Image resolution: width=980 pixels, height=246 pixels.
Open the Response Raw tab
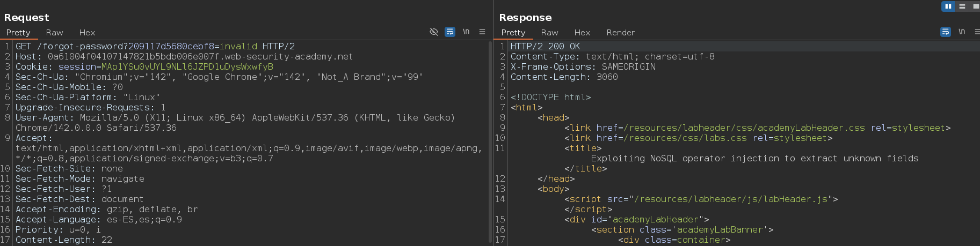pyautogui.click(x=549, y=33)
